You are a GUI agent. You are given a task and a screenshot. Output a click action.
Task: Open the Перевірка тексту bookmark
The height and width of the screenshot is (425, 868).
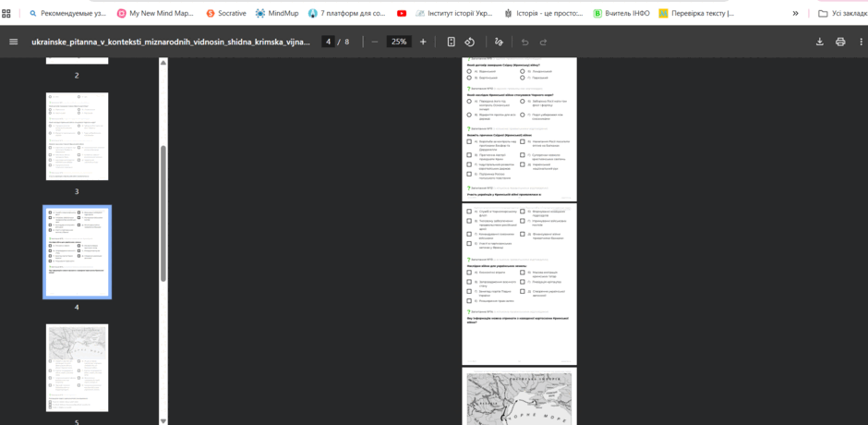(x=697, y=13)
